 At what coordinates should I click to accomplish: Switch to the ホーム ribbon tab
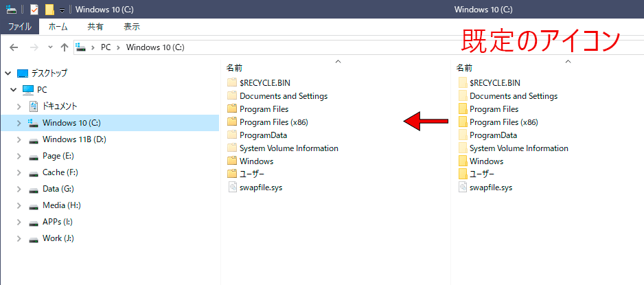pyautogui.click(x=58, y=27)
